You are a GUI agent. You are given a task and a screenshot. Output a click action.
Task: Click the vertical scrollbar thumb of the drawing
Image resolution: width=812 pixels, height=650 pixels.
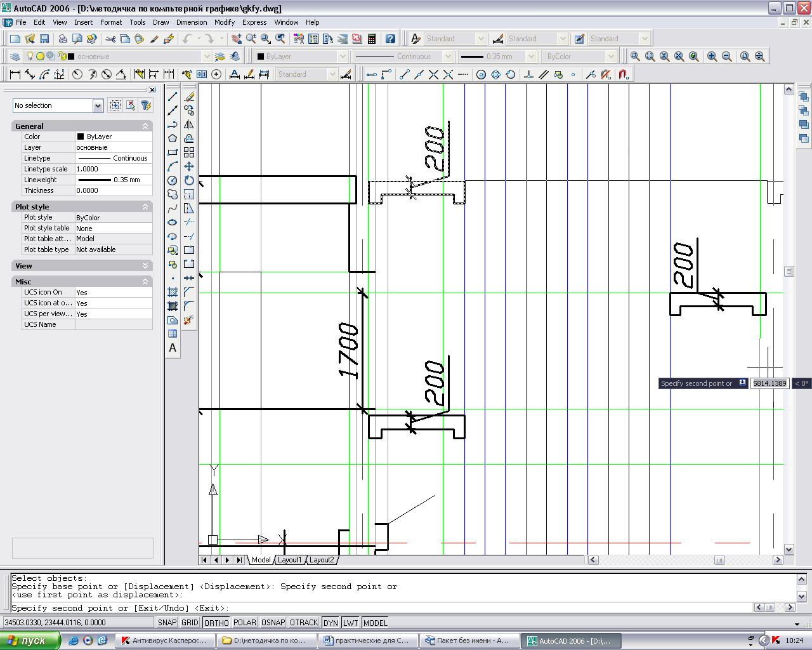789,271
